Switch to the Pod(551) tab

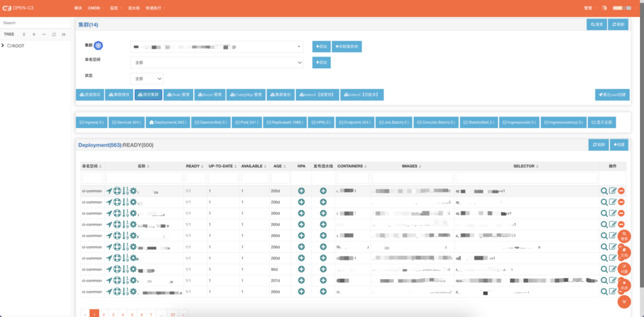tap(247, 122)
